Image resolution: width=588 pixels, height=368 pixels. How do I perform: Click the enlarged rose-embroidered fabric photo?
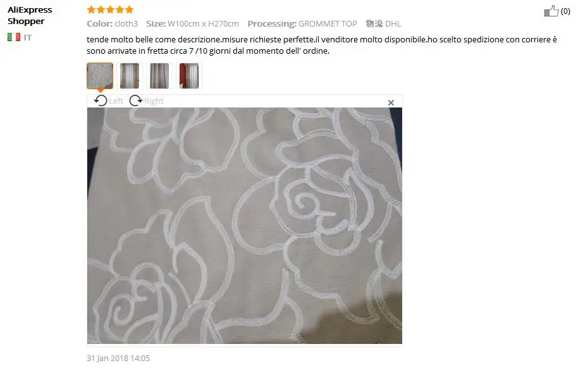point(245,226)
